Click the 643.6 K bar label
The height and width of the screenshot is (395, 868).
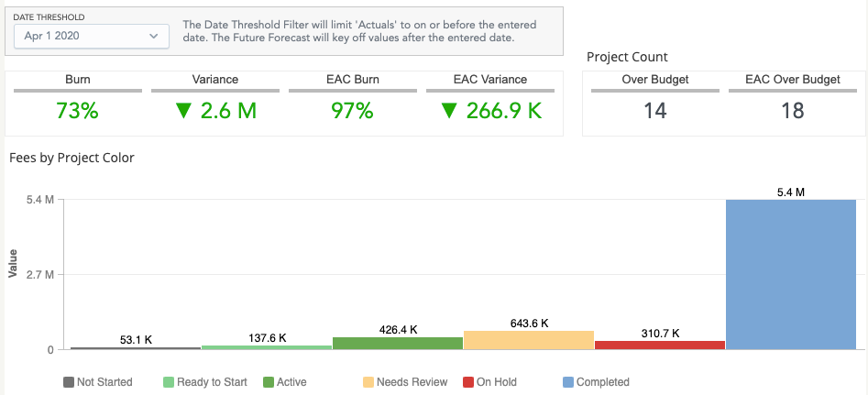529,324
